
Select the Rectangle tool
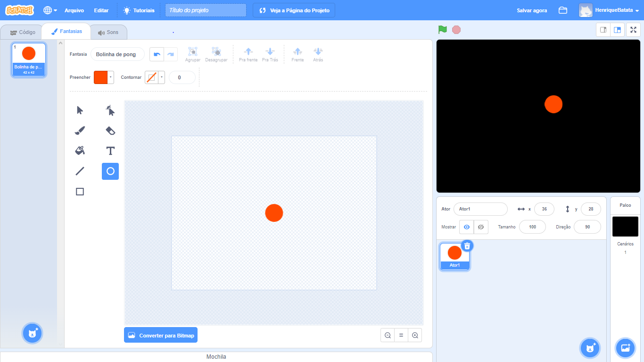[80, 191]
